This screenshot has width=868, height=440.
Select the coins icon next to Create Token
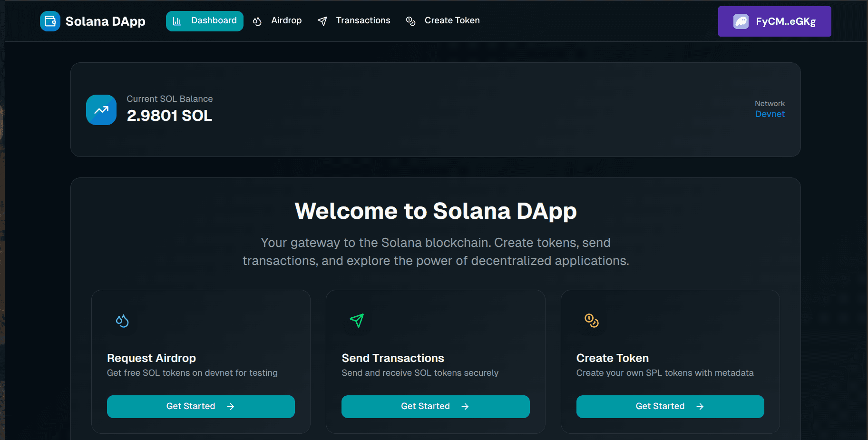410,21
